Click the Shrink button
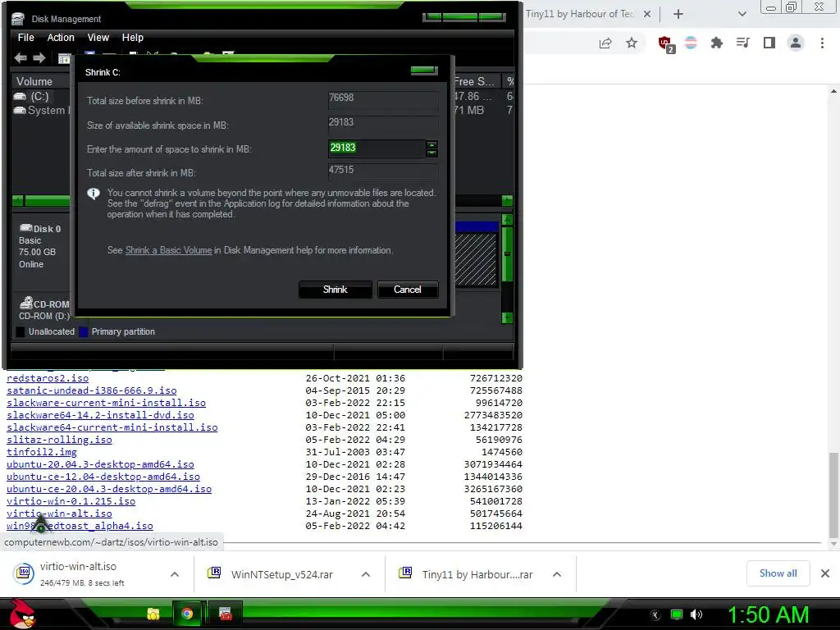Screen dimensions: 840x630 point(336,290)
